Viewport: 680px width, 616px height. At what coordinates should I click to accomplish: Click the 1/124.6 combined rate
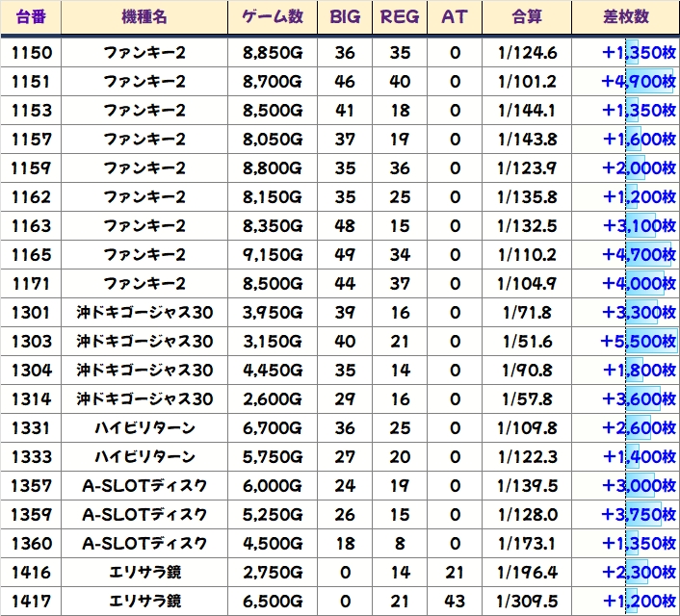point(528,53)
